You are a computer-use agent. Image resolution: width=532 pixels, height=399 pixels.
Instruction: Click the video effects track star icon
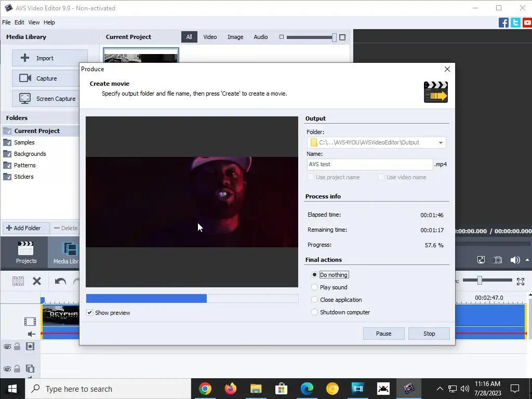(30, 347)
